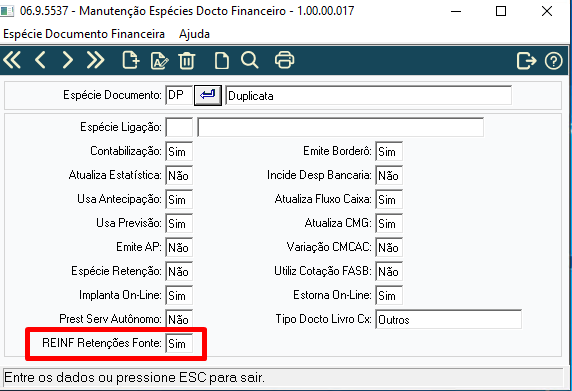Click the Duplicata description field
The width and height of the screenshot is (572, 391).
368,96
